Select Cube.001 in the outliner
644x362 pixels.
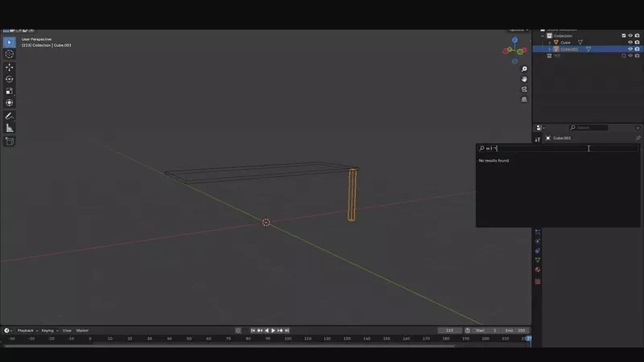pos(569,49)
